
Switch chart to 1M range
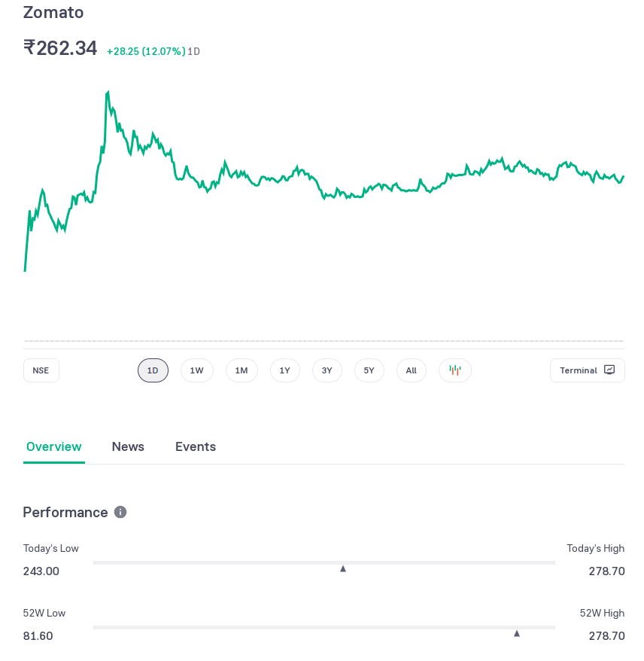[x=241, y=370]
